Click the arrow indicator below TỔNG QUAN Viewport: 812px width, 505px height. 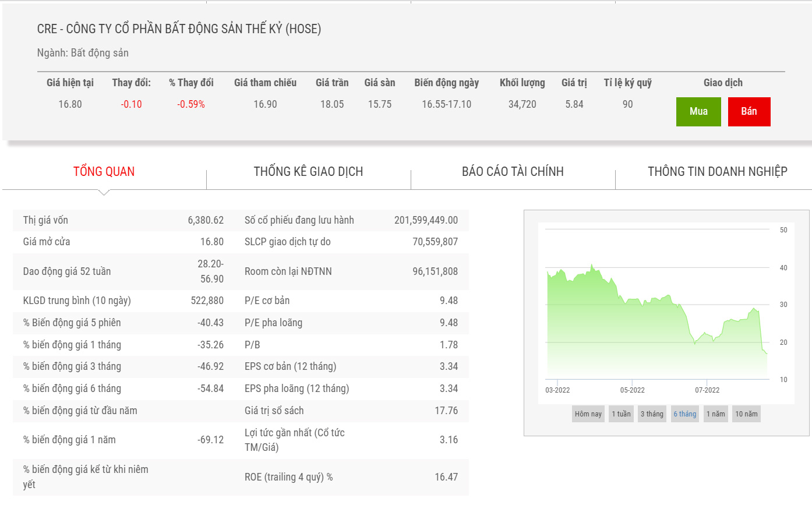104,192
